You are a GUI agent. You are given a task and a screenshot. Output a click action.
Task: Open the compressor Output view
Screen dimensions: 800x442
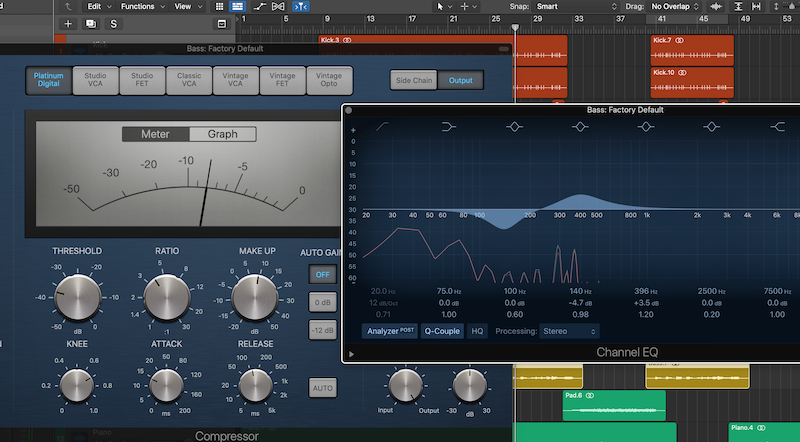(x=461, y=80)
